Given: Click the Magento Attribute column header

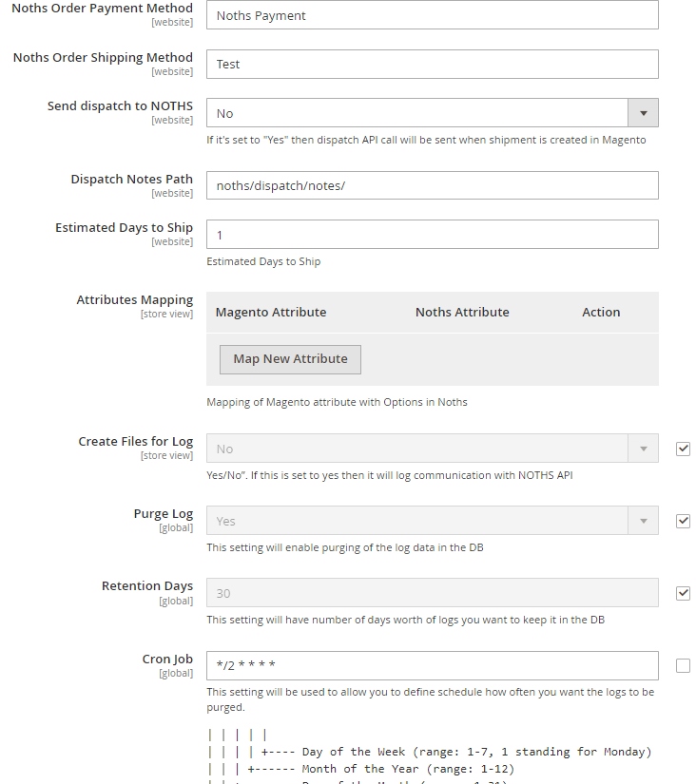Looking at the screenshot, I should (271, 312).
